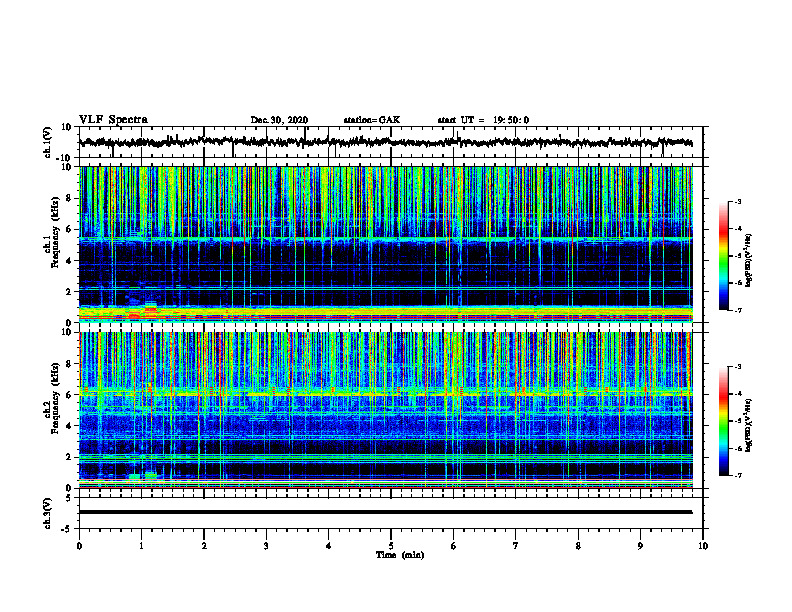Screen dimensions: 792x612
Task: Click time axis tick label "6"
Action: [x=454, y=546]
